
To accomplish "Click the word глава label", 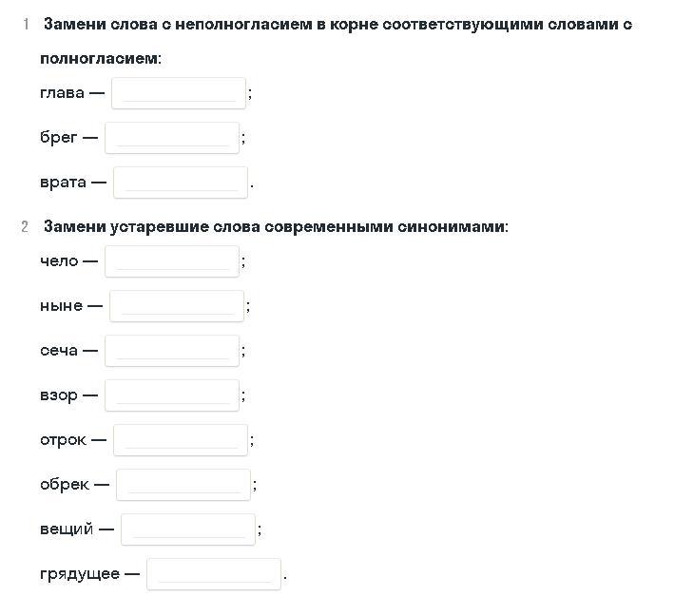I will coord(62,93).
